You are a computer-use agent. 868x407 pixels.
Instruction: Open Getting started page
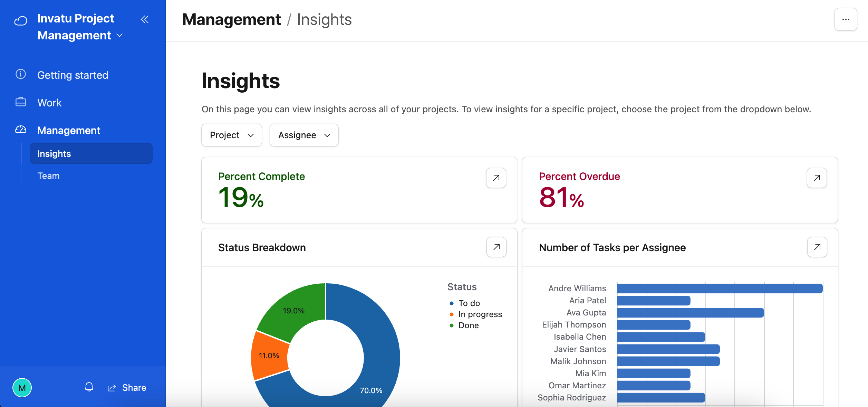pos(73,75)
